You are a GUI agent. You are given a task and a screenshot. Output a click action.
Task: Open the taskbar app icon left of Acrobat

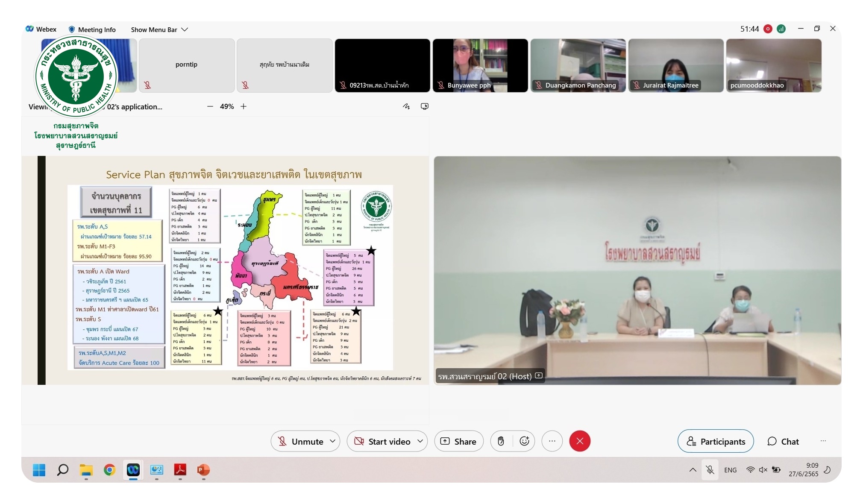click(157, 470)
